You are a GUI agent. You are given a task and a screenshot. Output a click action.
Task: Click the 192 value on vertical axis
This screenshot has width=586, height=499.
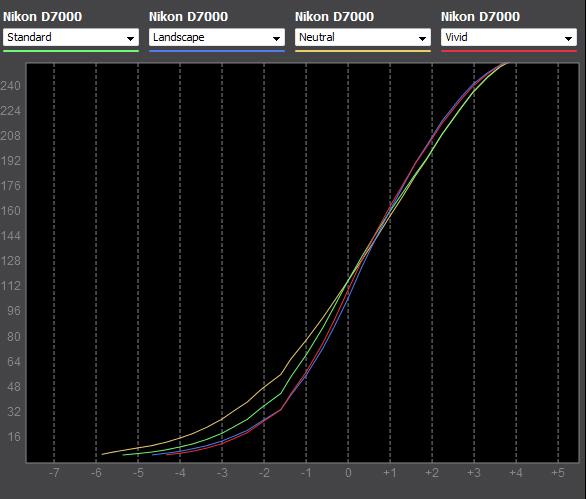[10, 161]
